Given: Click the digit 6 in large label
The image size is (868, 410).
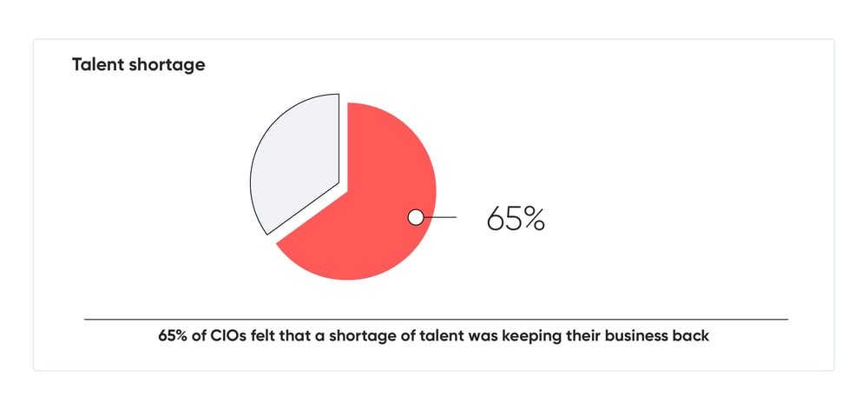Looking at the screenshot, I should point(495,219).
